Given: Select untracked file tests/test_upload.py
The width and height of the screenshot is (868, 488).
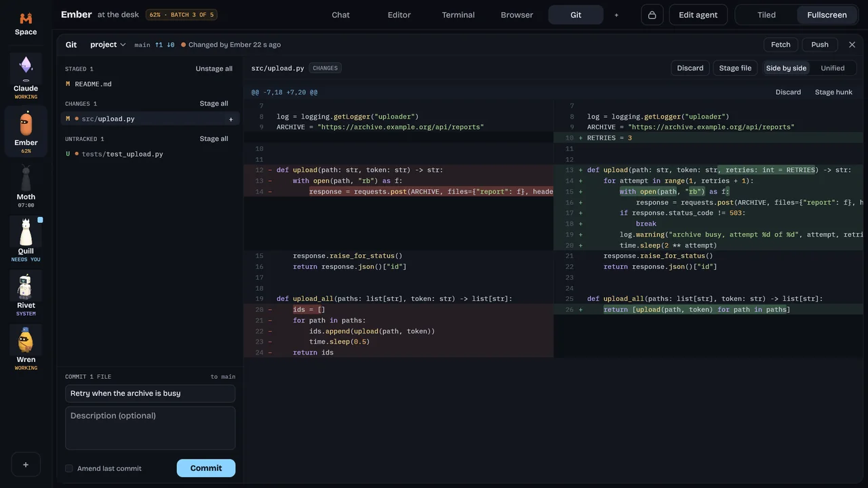Looking at the screenshot, I should (150, 155).
